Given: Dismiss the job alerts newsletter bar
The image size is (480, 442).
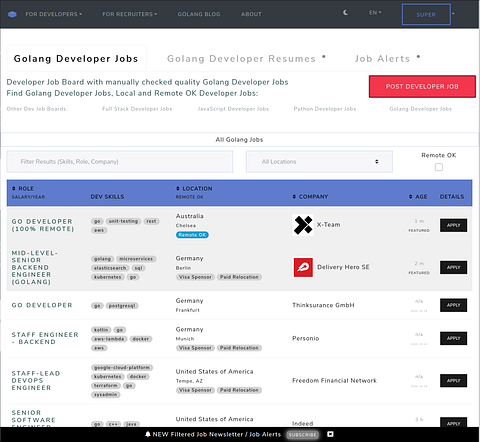Looking at the screenshot, I should 330,434.
